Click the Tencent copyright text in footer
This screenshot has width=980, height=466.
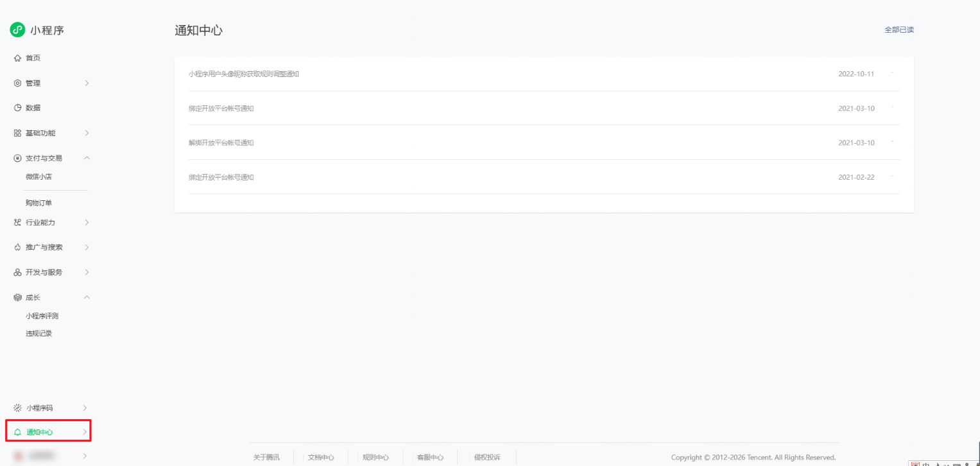pyautogui.click(x=753, y=458)
